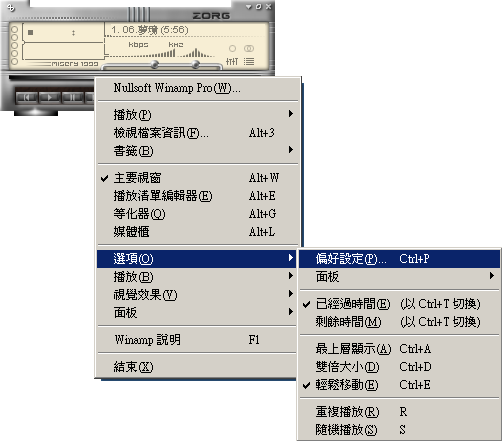502x441 pixels.
Task: Toggle 播放清單編輯器(E) playlist editor
Action: click(198, 196)
